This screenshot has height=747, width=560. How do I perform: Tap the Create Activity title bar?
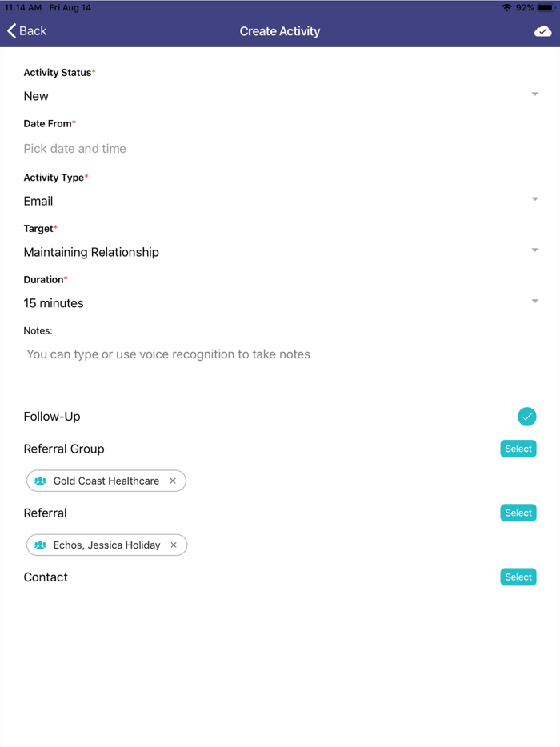[280, 30]
